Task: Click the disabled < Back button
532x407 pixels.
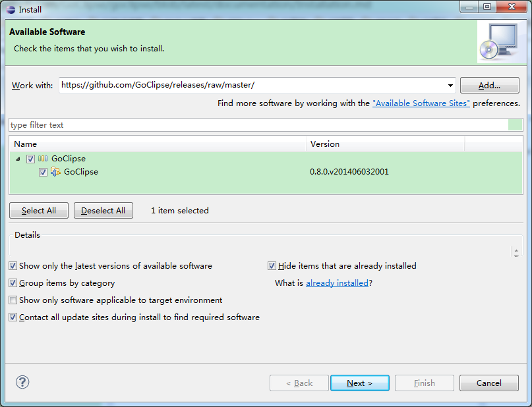Action: click(299, 383)
